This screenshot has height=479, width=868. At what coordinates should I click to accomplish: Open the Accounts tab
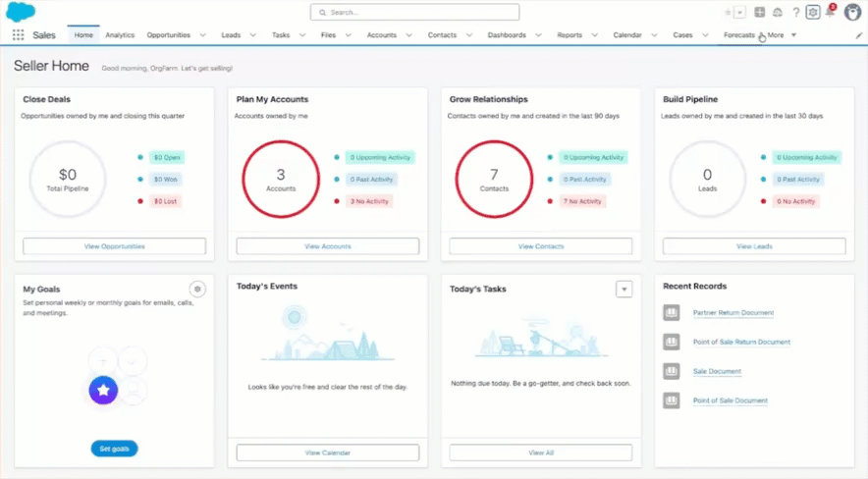click(x=381, y=35)
